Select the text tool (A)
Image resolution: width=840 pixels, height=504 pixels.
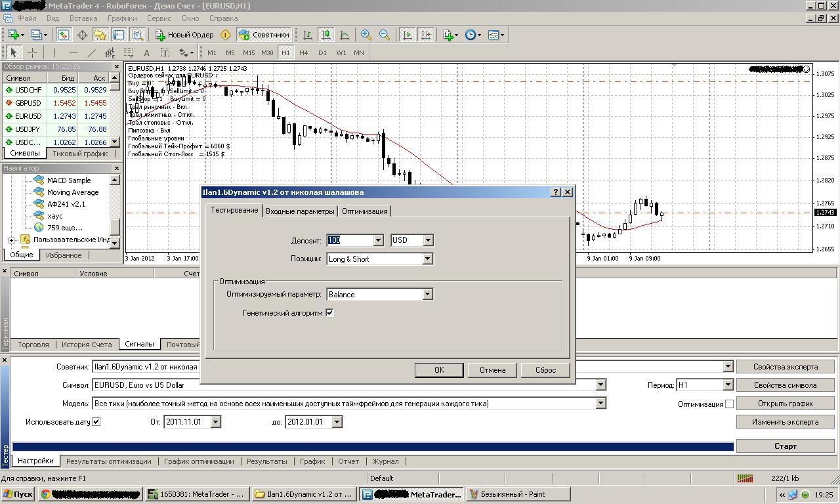tap(146, 52)
